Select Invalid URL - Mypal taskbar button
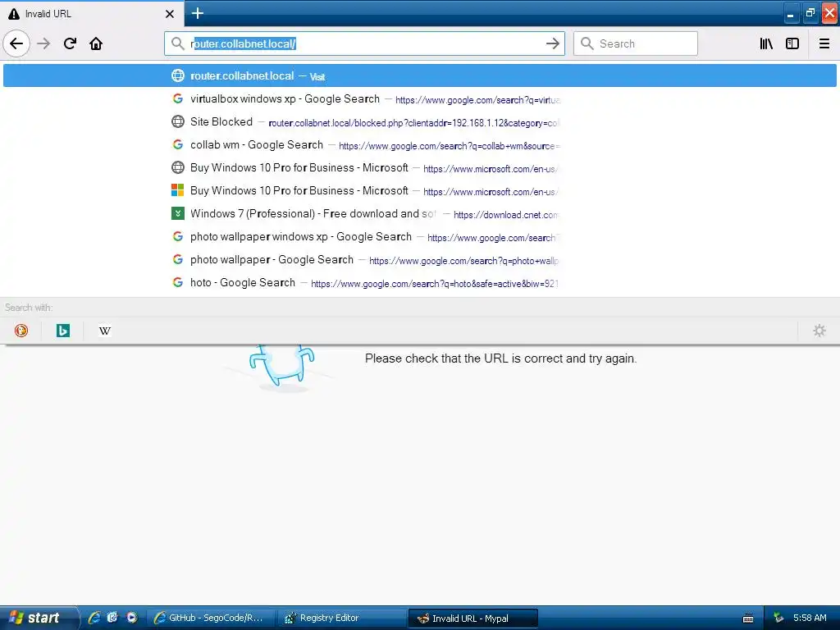Image resolution: width=840 pixels, height=630 pixels. (x=473, y=619)
